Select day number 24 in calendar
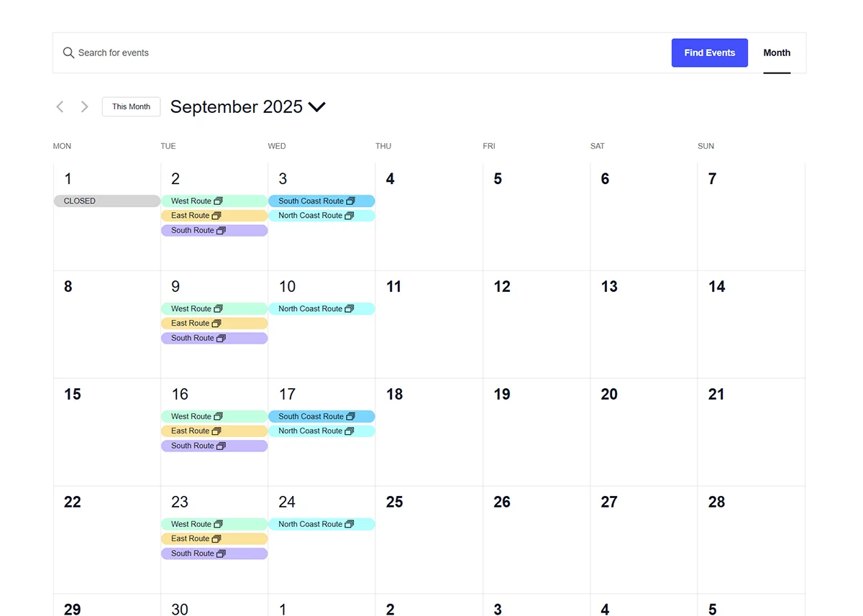This screenshot has height=616, width=863. tap(287, 502)
